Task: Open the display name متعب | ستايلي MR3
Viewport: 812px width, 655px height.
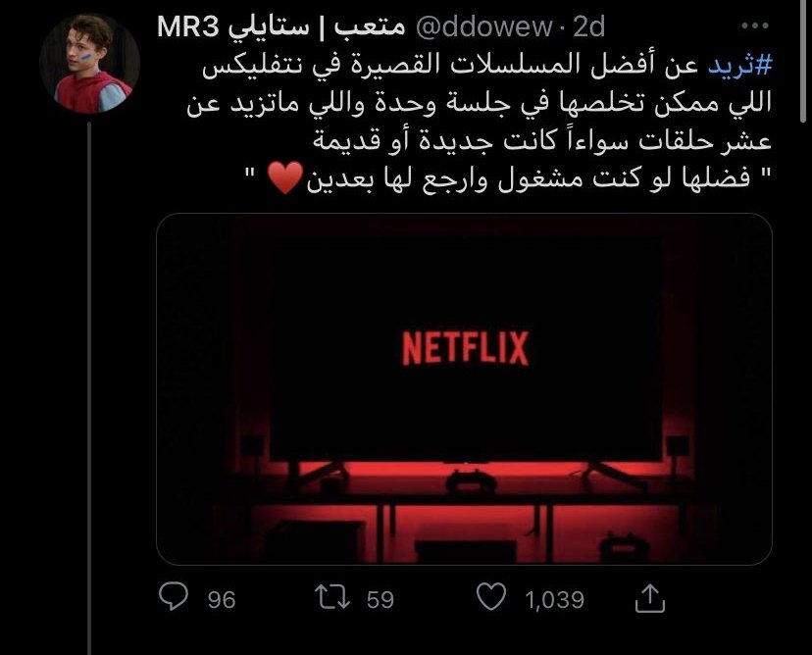Action: [280, 26]
